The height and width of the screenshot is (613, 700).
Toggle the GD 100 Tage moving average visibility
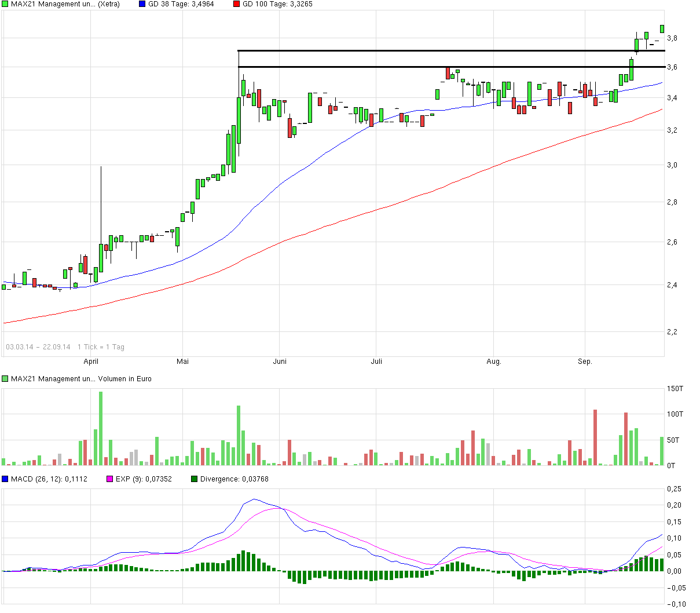[x=237, y=4]
